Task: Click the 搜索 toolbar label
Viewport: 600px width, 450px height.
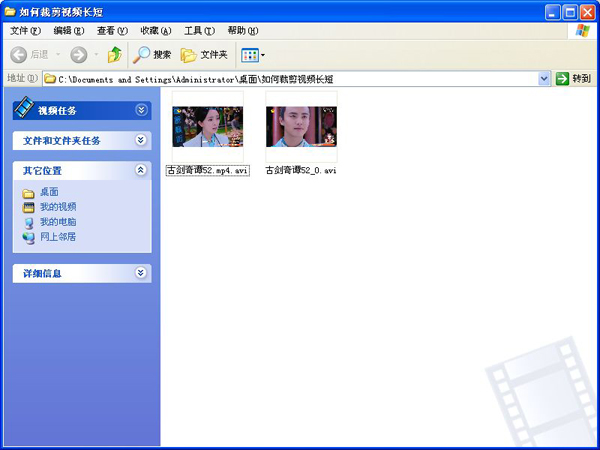Action: tap(162, 55)
